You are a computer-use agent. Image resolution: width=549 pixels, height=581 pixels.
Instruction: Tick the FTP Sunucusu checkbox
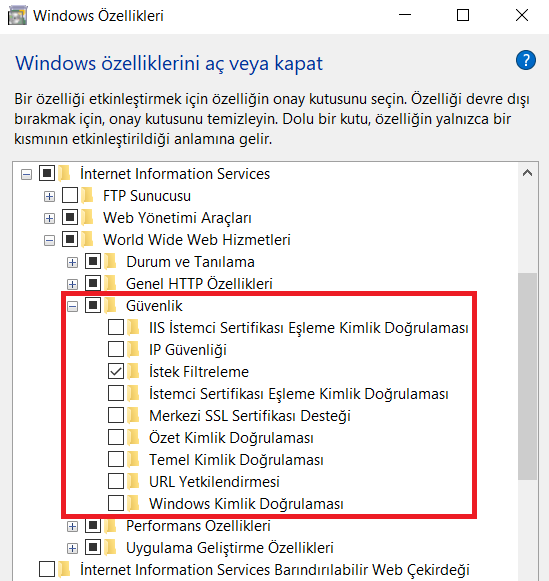70,195
